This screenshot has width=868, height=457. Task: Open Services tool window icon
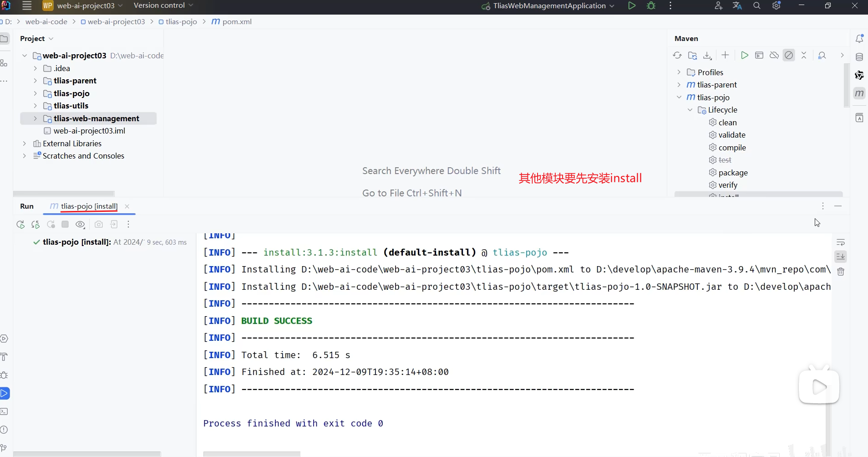point(4,339)
